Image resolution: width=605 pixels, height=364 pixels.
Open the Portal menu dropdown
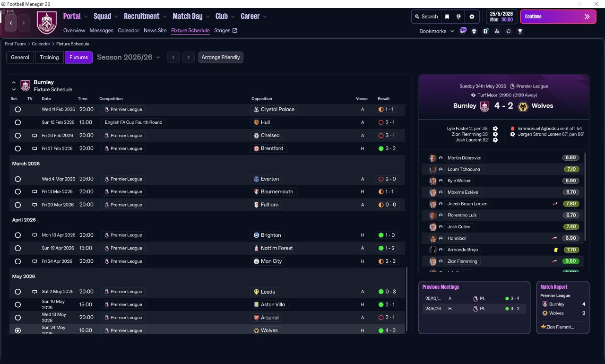[76, 16]
